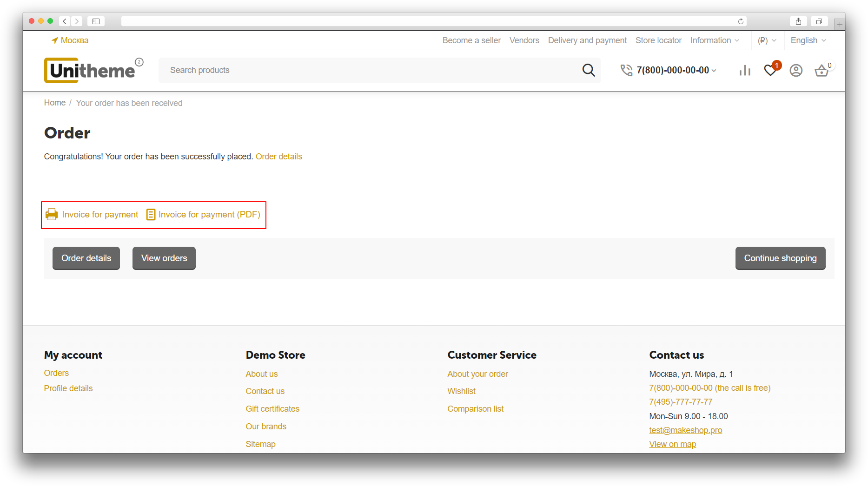Focus the Search products field
The width and height of the screenshot is (868, 486).
point(367,70)
